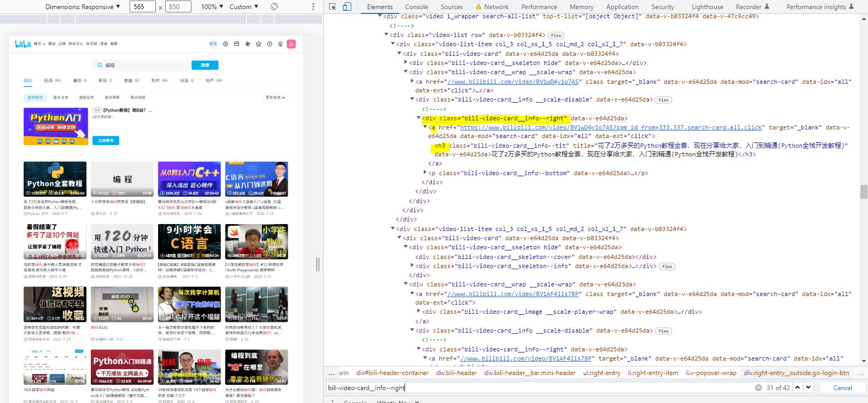The height and width of the screenshot is (403, 868).
Task: Open the Python入门 promo thumbnail
Action: tap(56, 126)
